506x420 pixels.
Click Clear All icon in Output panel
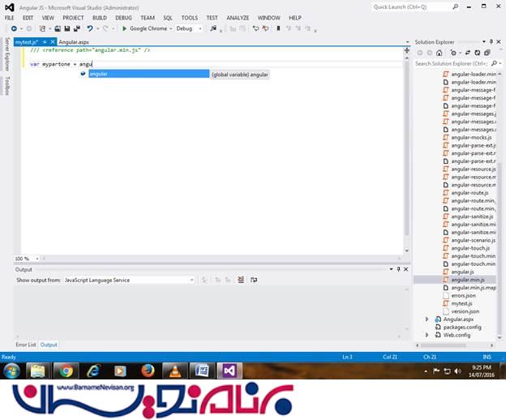(241, 280)
